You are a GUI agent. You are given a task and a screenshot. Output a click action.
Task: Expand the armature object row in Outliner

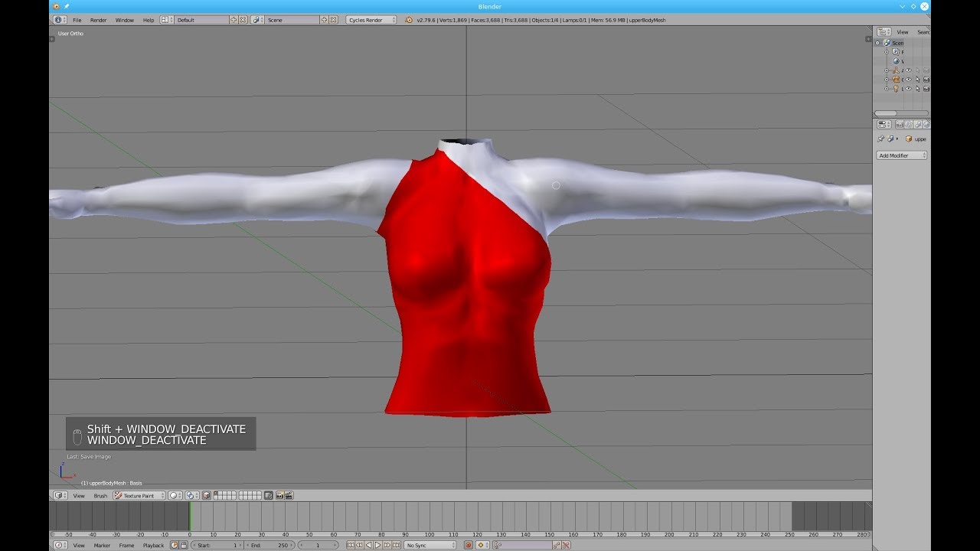887,70
